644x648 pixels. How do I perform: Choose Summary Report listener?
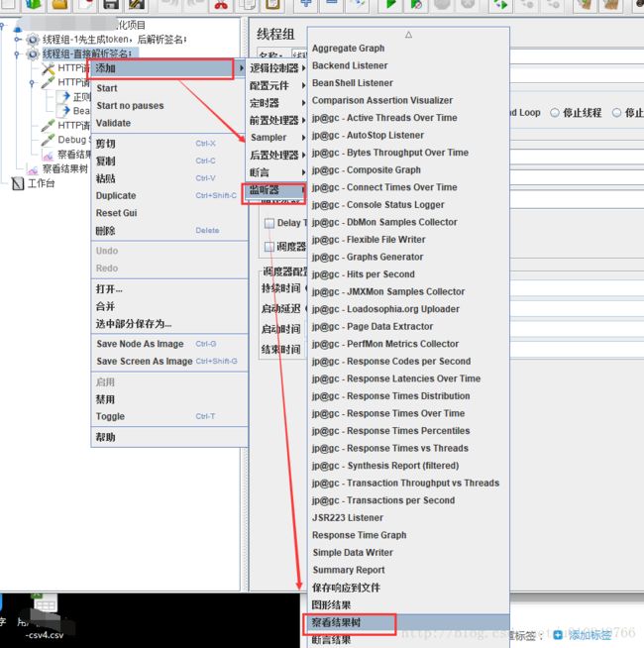[409, 570]
